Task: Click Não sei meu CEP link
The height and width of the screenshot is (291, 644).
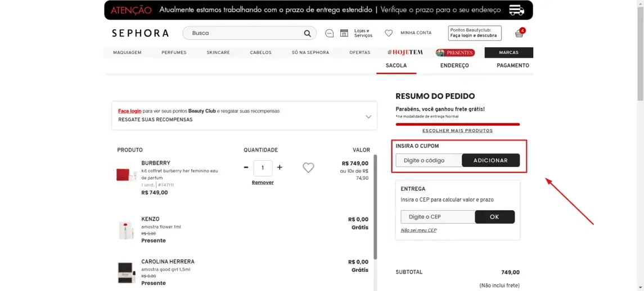Action: [418, 230]
